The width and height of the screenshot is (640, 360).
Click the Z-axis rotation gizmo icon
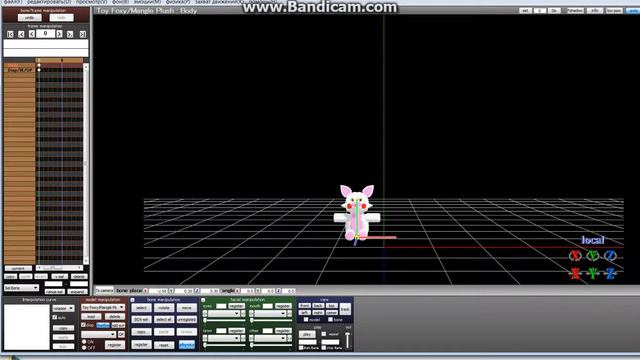610,256
